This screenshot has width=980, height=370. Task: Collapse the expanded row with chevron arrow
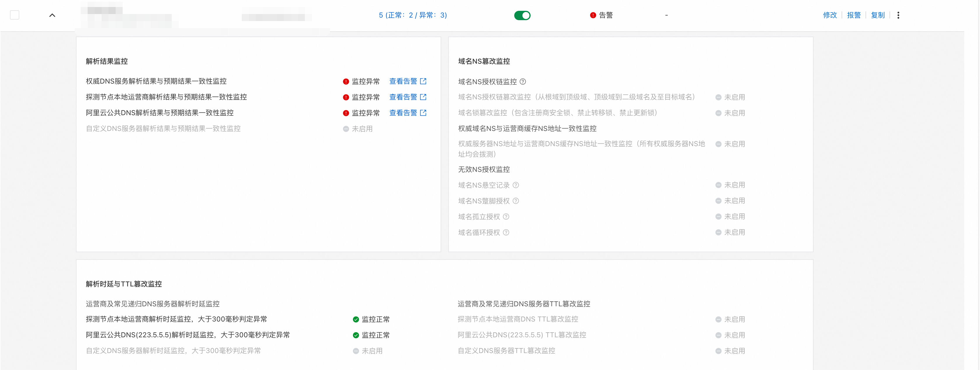(52, 15)
